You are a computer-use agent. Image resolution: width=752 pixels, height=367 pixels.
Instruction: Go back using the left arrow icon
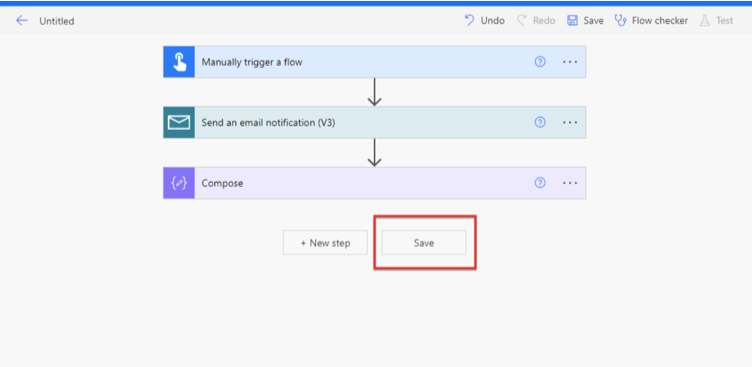point(22,21)
